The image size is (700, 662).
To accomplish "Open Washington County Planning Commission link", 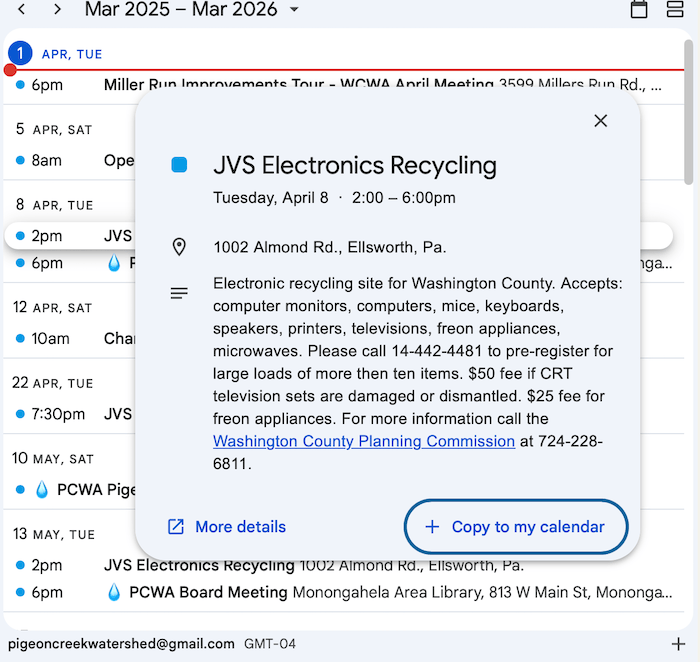I will coord(364,441).
